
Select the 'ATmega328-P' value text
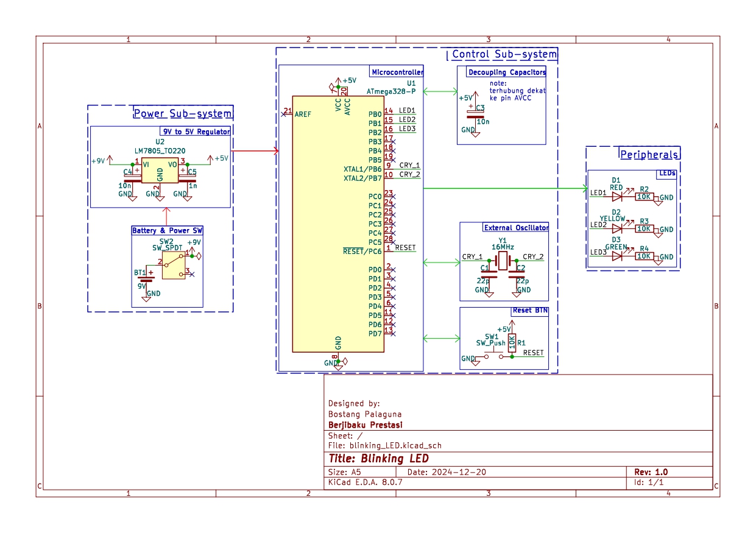[x=391, y=91]
